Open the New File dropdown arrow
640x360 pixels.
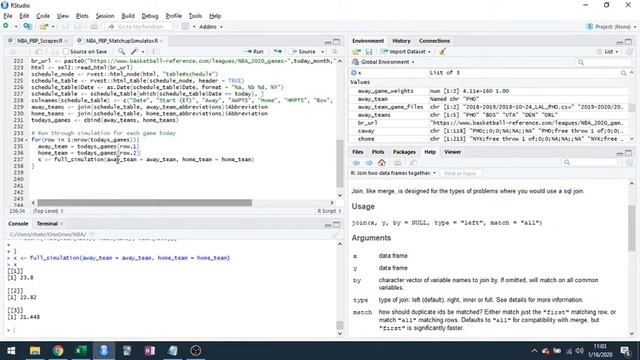[16, 27]
